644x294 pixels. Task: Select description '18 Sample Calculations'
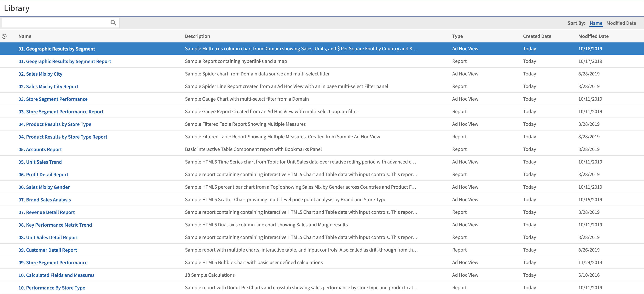(x=210, y=275)
